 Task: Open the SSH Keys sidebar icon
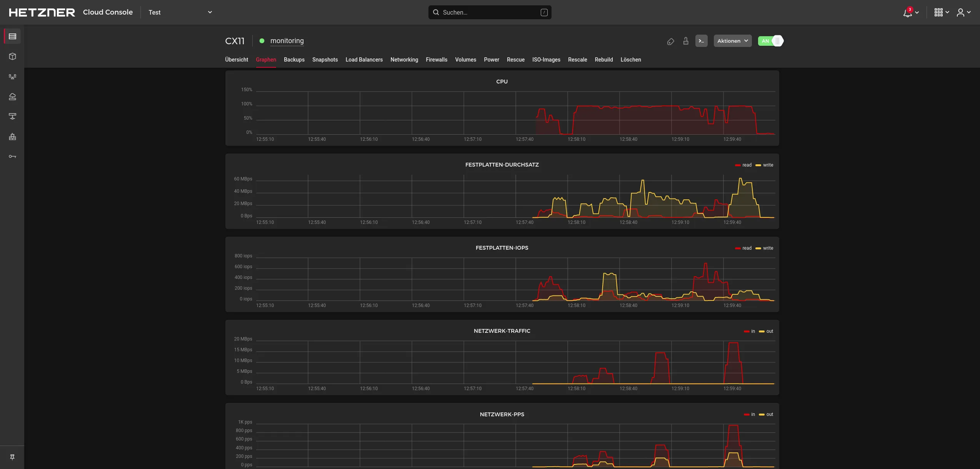12,156
